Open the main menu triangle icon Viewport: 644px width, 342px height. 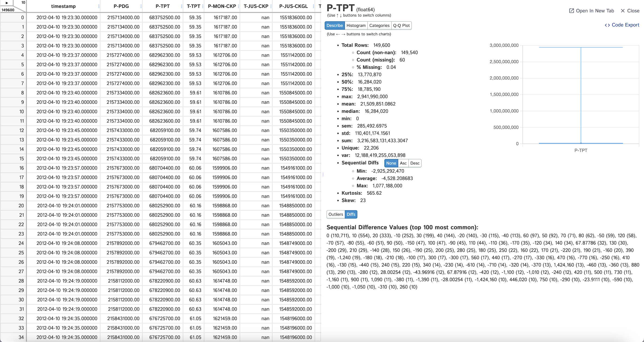point(7,3)
